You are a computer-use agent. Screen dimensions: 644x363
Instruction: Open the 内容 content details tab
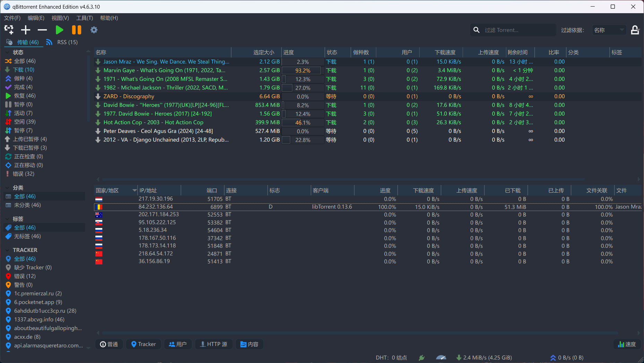[249, 344]
